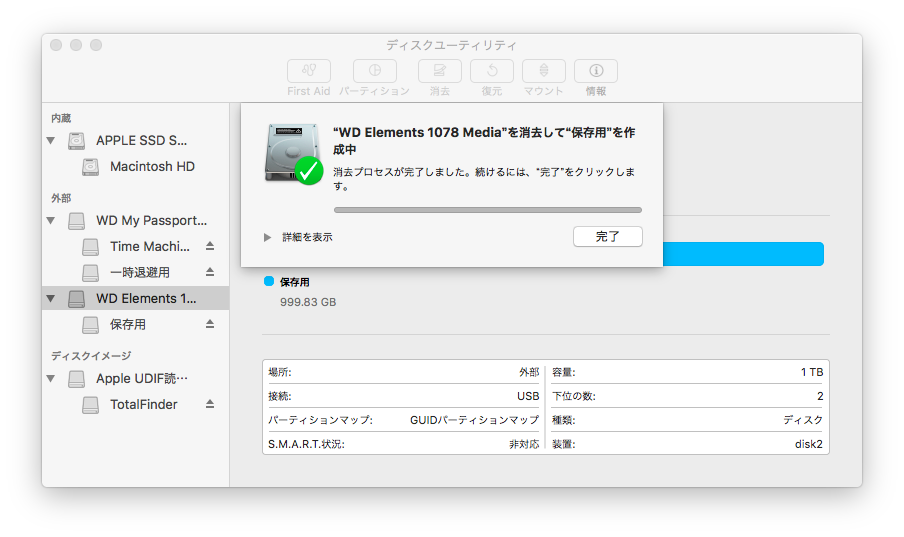The height and width of the screenshot is (537, 904).
Task: Click the 場所 外部 value
Action: click(x=529, y=372)
